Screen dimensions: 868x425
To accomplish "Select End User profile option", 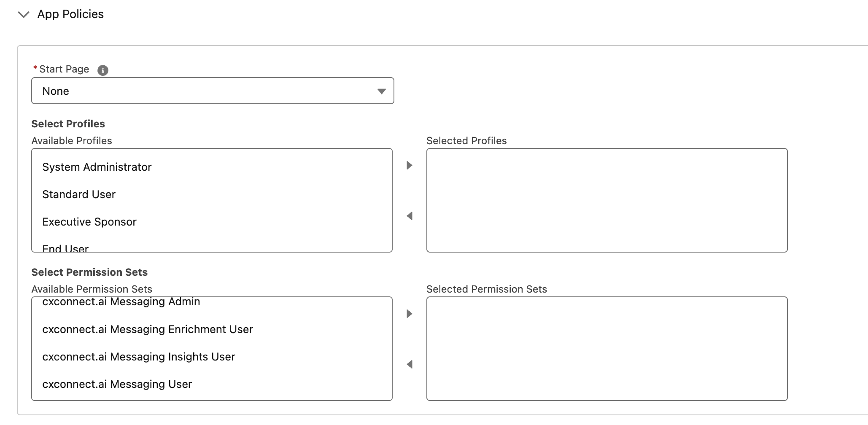I will [65, 248].
